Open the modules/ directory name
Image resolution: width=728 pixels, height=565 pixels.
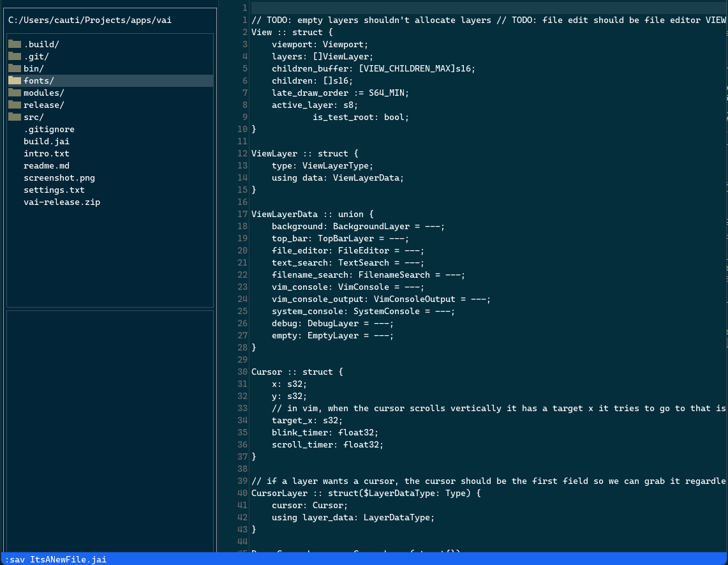click(43, 93)
